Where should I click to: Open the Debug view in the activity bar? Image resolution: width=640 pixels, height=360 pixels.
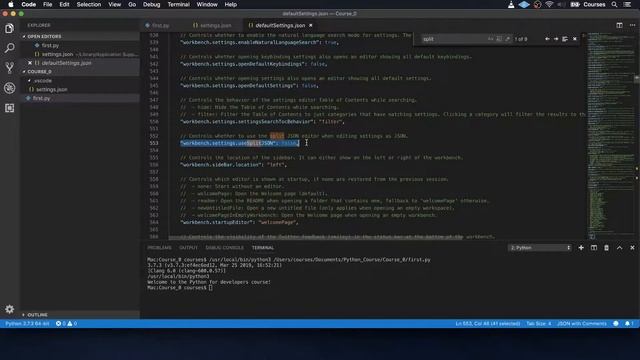click(x=9, y=88)
